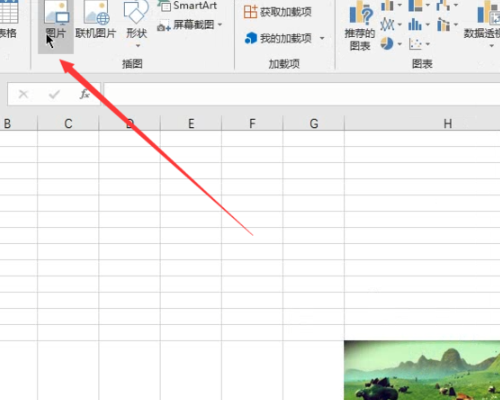Expand the pie chart dropdown arrow
The width and height of the screenshot is (500, 400).
[399, 44]
